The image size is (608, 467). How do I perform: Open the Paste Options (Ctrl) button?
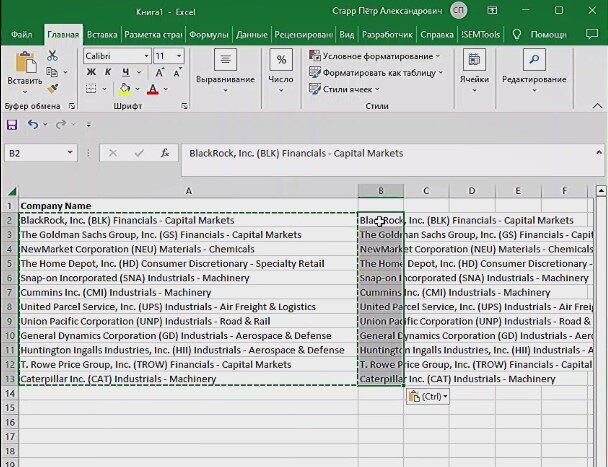click(x=428, y=397)
